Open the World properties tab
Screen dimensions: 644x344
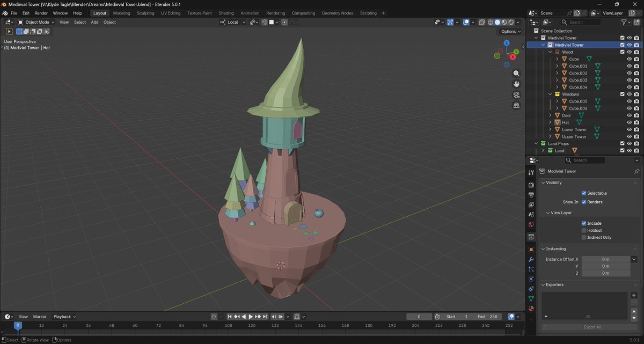[531, 224]
